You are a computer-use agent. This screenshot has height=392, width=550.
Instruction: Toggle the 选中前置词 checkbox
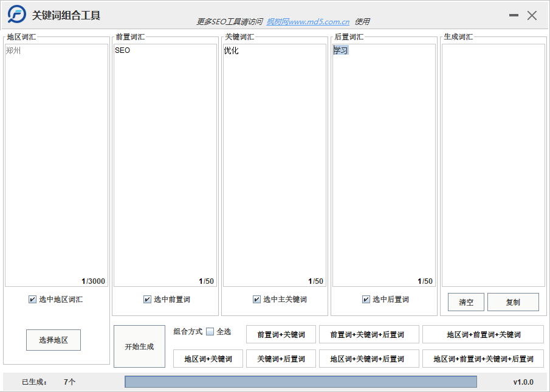[147, 300]
